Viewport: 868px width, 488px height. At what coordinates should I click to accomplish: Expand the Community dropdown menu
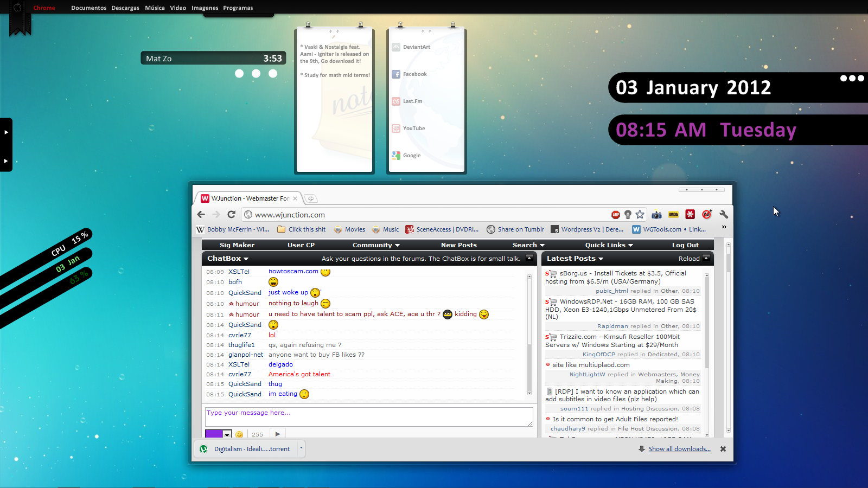(376, 245)
